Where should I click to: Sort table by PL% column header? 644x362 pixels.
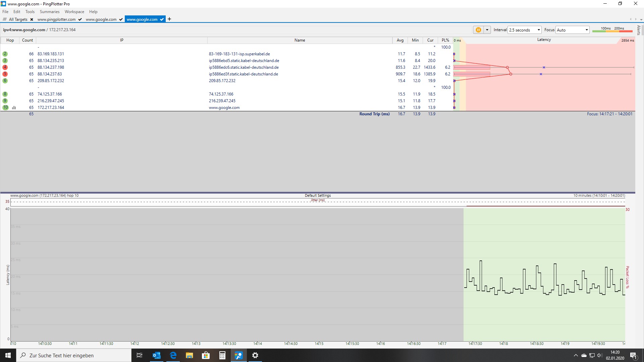pos(445,40)
